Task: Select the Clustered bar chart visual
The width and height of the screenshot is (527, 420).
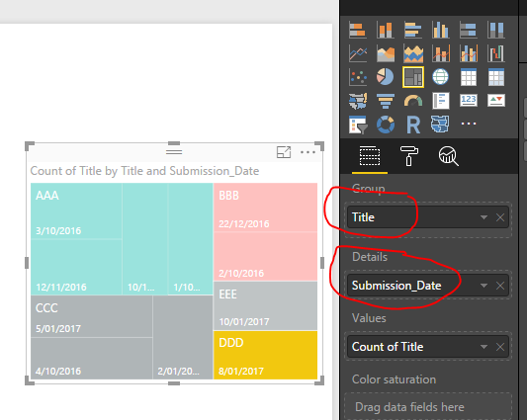Action: click(413, 30)
